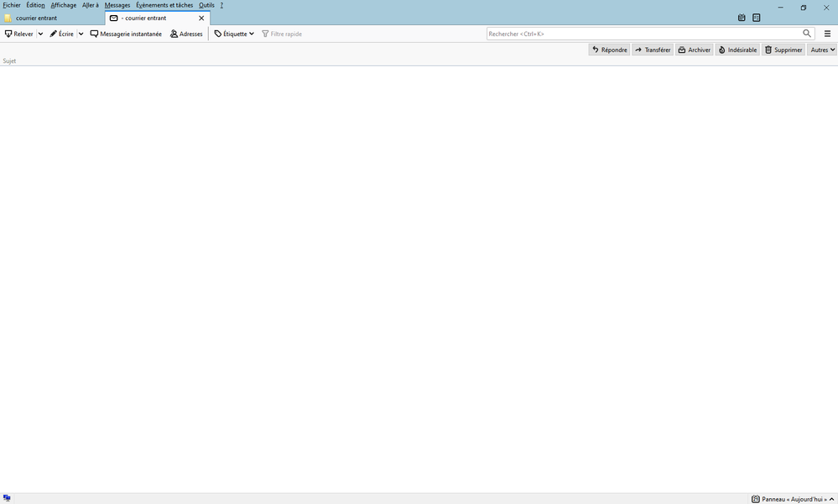
Task: Click the connection status icon in status bar
Action: [7, 498]
